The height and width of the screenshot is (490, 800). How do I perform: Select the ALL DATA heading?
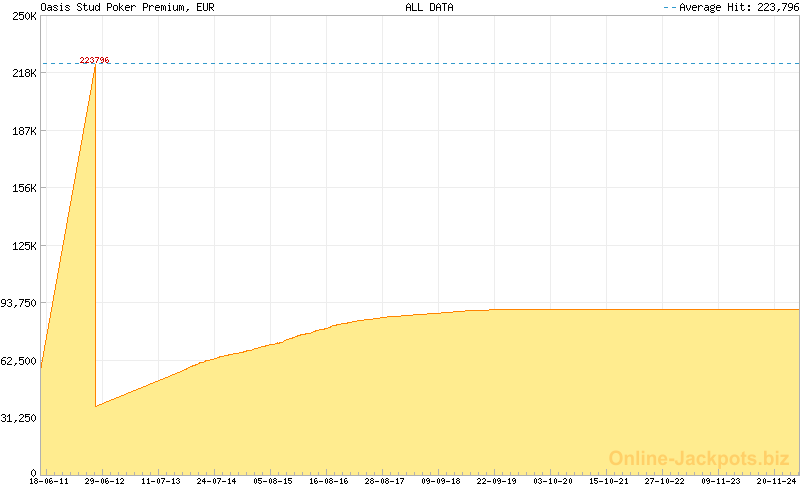coord(429,7)
